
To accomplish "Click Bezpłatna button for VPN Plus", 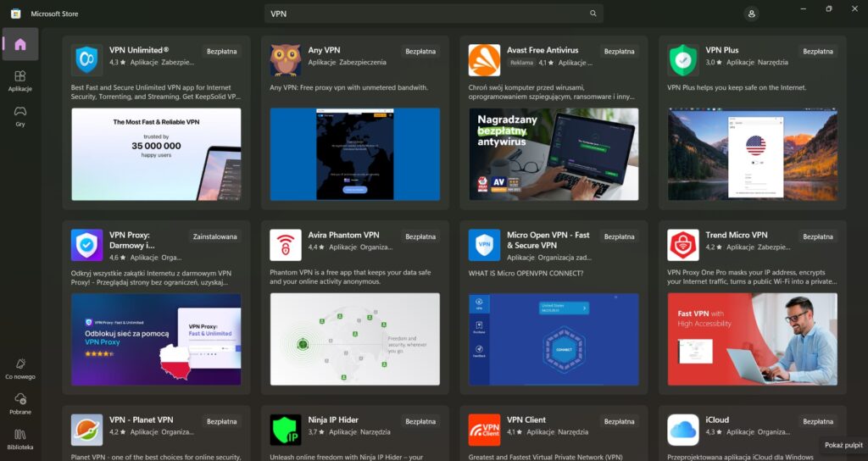I will pyautogui.click(x=818, y=52).
